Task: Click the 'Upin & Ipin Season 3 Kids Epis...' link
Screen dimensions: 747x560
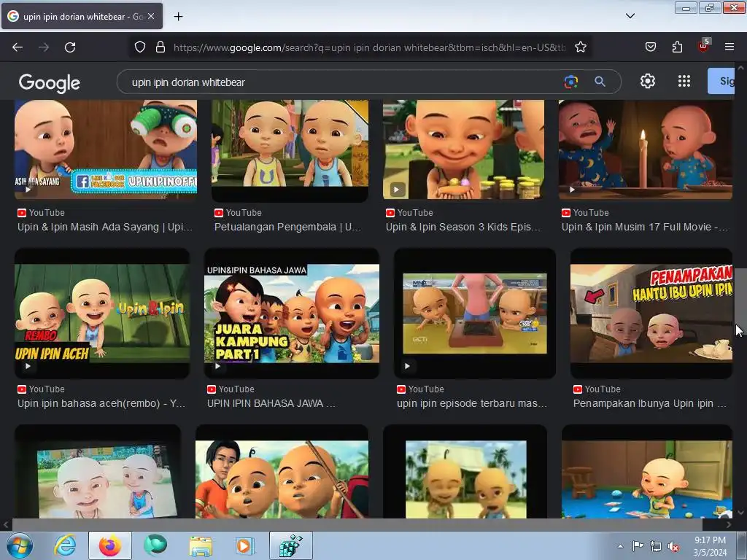Action: [463, 227]
